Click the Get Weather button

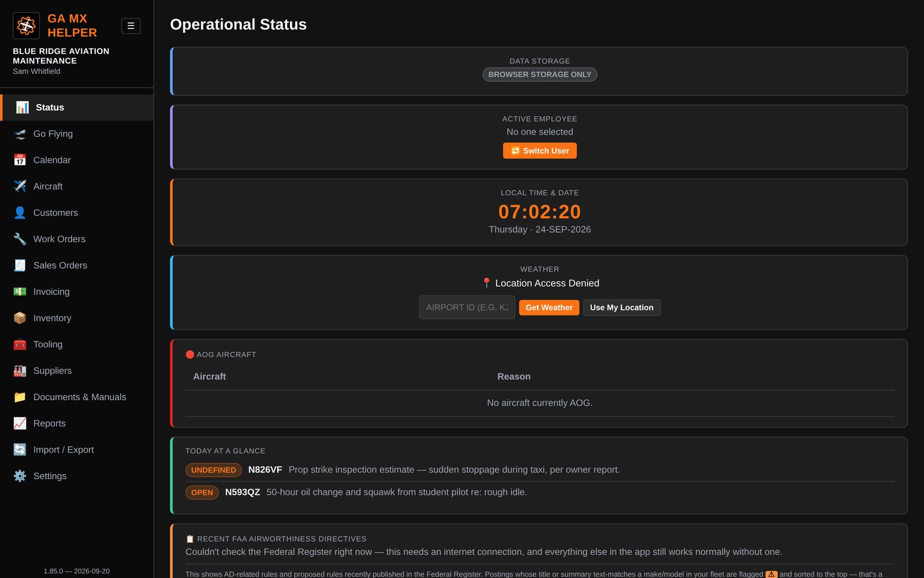coord(549,307)
